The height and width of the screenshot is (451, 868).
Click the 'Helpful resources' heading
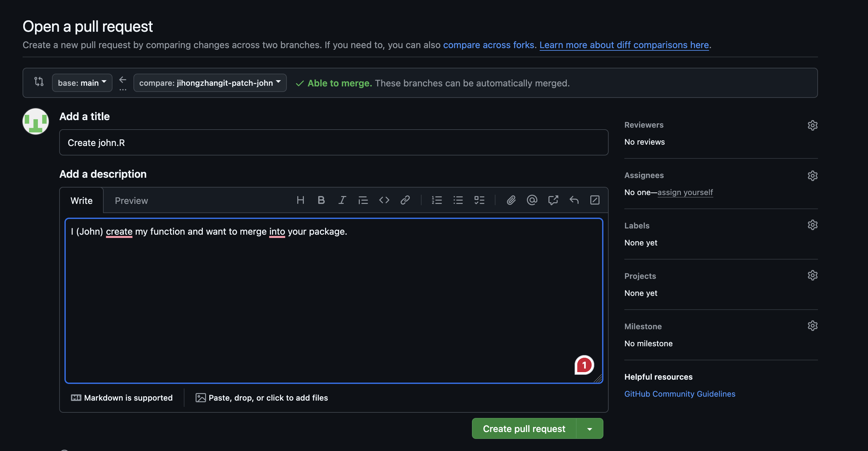click(x=658, y=377)
